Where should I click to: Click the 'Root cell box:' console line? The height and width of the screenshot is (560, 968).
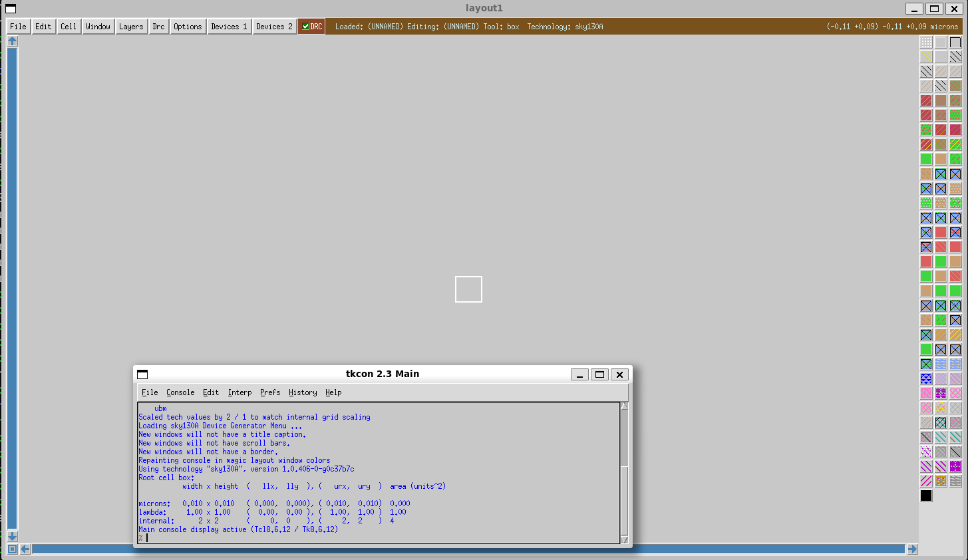point(166,478)
